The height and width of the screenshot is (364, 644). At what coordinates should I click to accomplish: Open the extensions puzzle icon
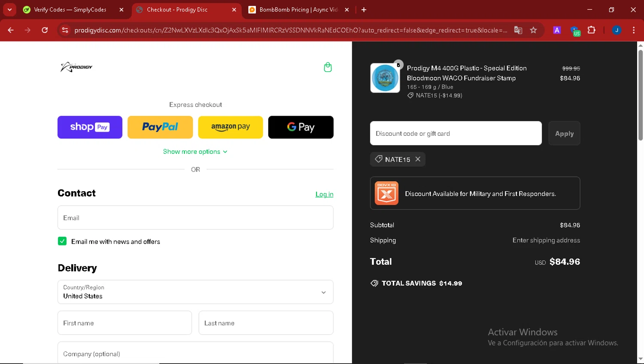pos(592,30)
